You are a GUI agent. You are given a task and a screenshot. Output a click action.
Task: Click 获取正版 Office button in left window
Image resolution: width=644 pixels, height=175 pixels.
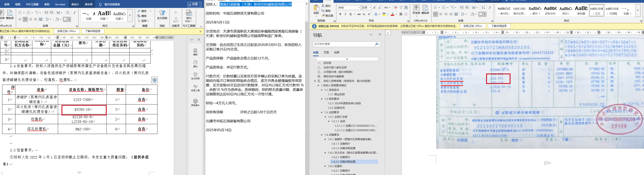pos(66,31)
